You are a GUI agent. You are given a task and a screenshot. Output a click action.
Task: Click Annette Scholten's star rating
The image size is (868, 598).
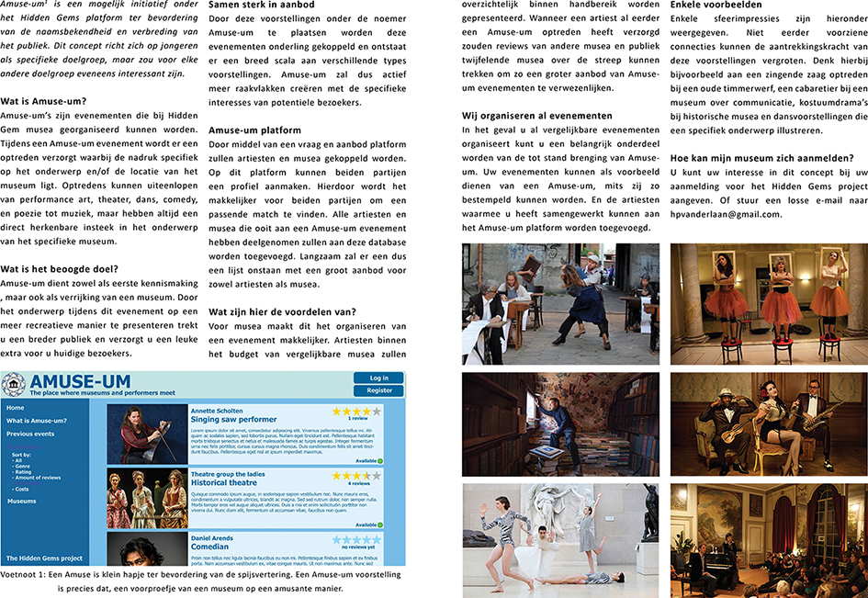[x=356, y=412]
